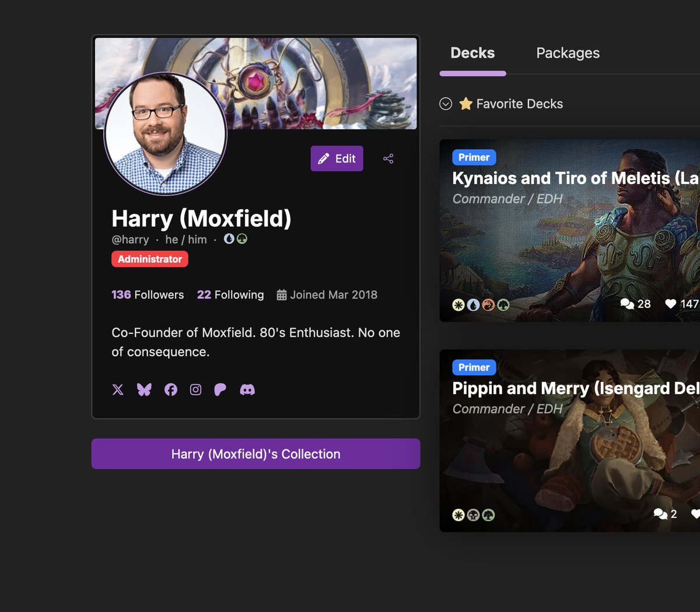Click red mana symbol on Kynaios deck
The width and height of the screenshot is (700, 612).
point(488,304)
